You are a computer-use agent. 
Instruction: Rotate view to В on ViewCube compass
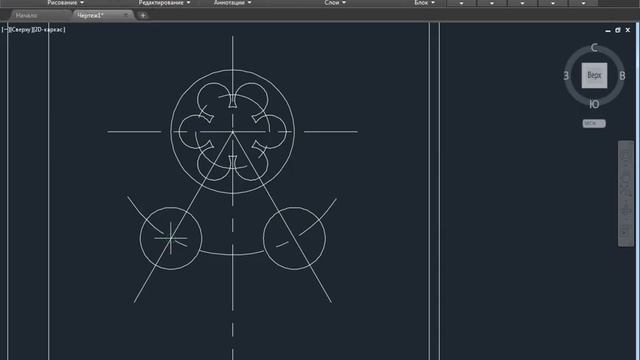click(622, 76)
